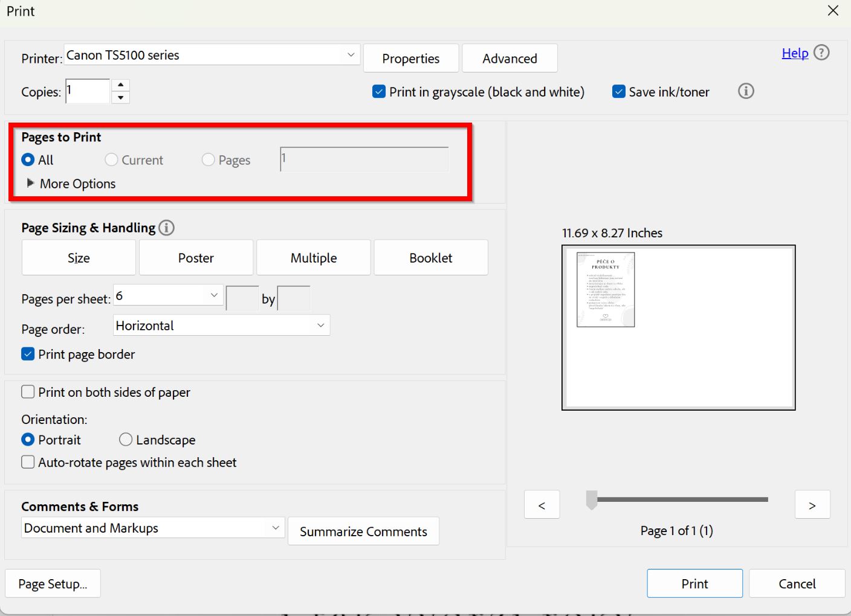Cancel the print dialog

coord(797,583)
